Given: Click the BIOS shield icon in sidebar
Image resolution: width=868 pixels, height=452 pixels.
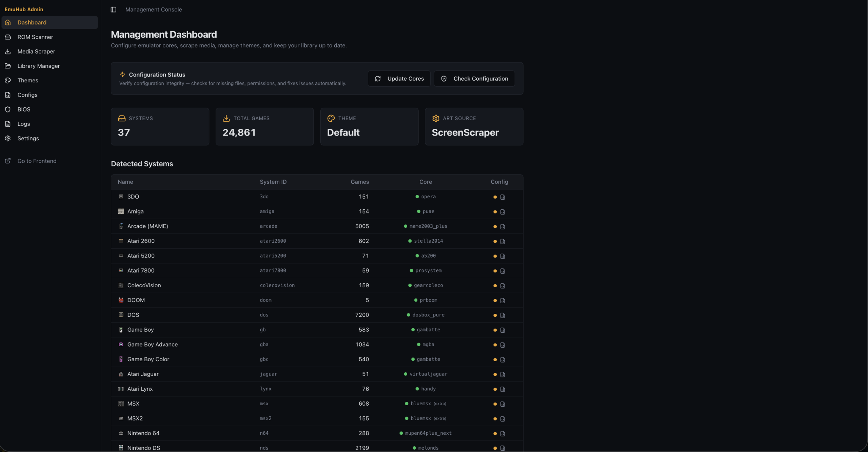Looking at the screenshot, I should click(x=8, y=109).
